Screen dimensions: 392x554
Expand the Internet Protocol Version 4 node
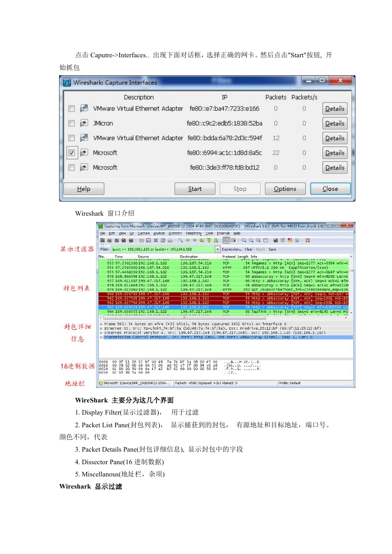101,333
